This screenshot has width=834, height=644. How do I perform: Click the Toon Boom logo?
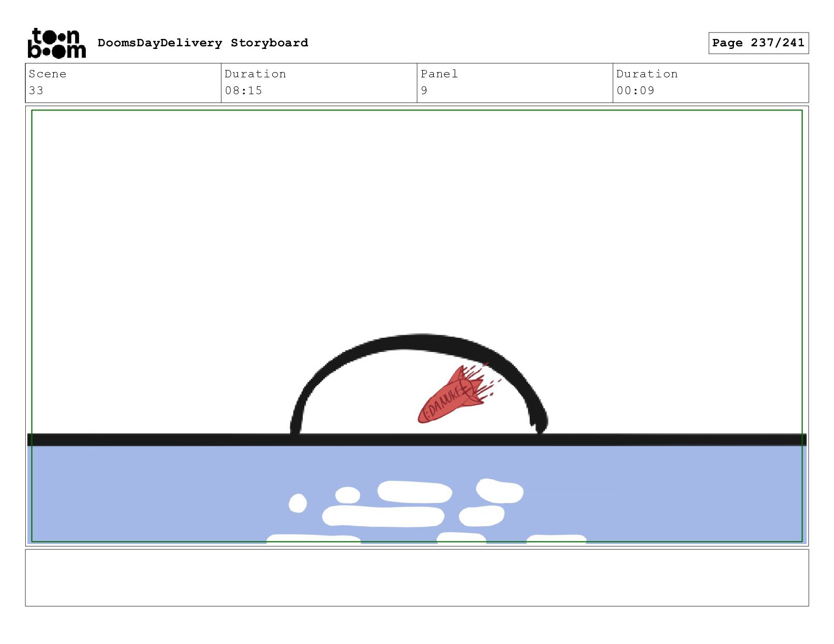(56, 43)
